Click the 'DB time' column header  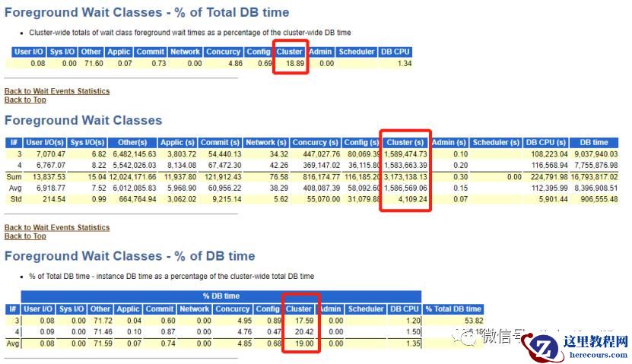click(x=594, y=143)
